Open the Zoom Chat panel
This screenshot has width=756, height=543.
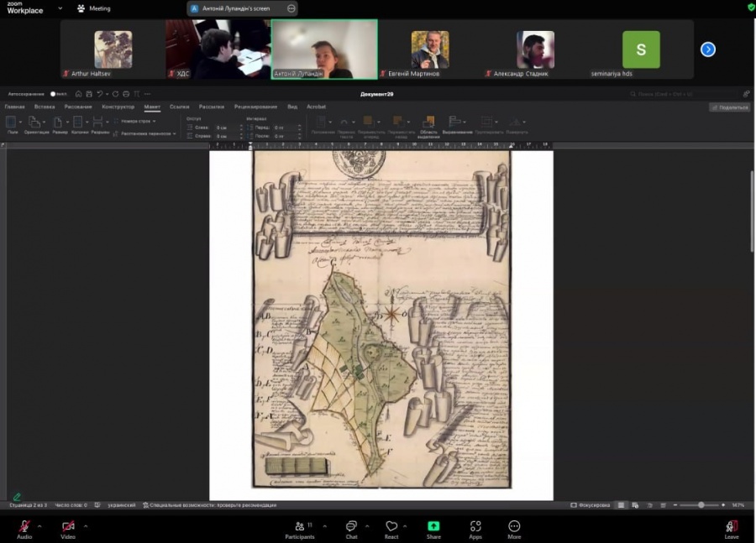click(x=351, y=529)
